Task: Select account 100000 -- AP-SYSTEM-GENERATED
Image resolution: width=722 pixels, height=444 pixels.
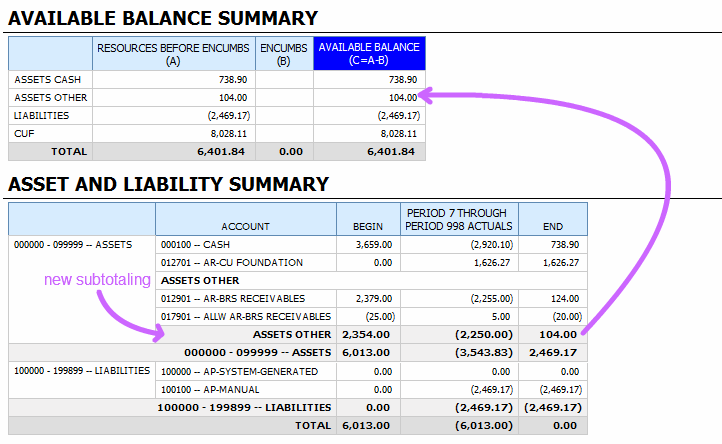Action: pos(239,372)
